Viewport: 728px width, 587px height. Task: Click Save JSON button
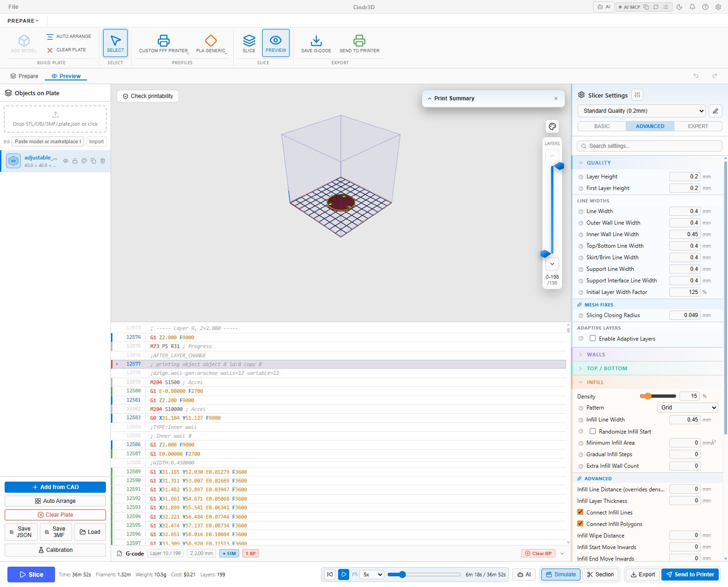pyautogui.click(x=21, y=532)
